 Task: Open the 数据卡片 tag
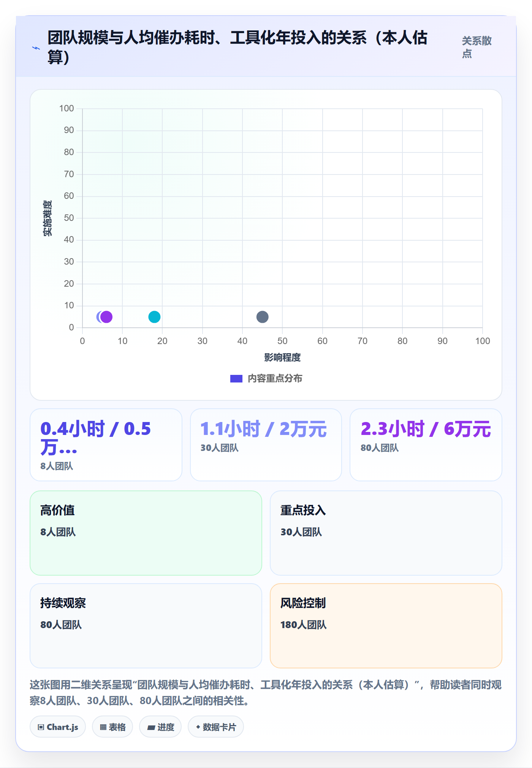click(x=216, y=727)
